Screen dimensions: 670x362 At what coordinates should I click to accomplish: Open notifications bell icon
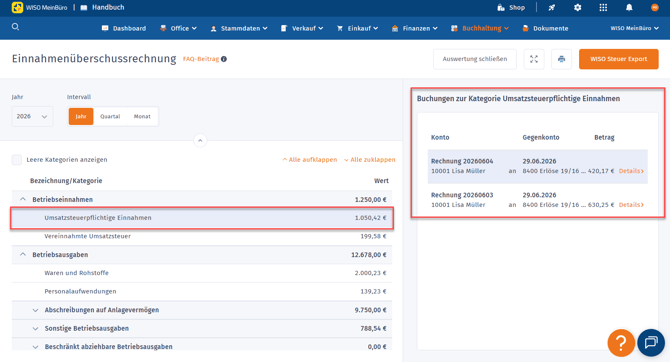pyautogui.click(x=629, y=8)
